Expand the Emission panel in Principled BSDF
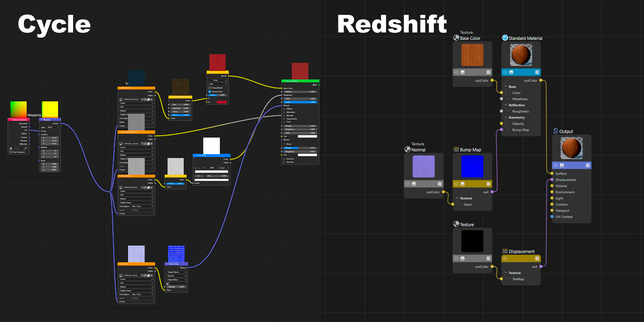This screenshot has height=322, width=644. 284,159
